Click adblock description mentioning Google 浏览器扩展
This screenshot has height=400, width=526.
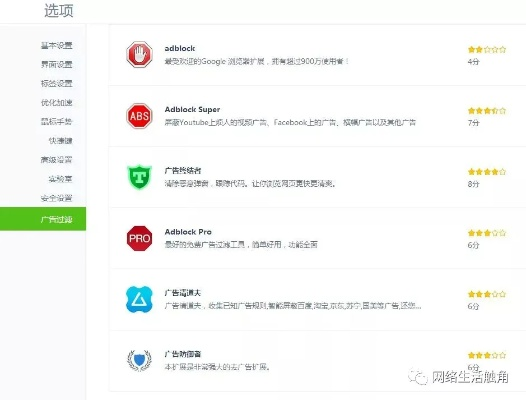coord(257,61)
